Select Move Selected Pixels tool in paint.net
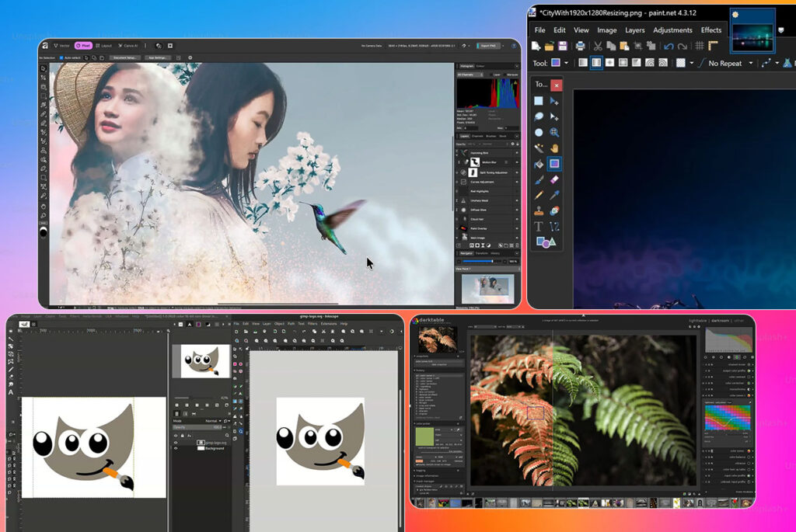This screenshot has width=796, height=532. click(554, 101)
